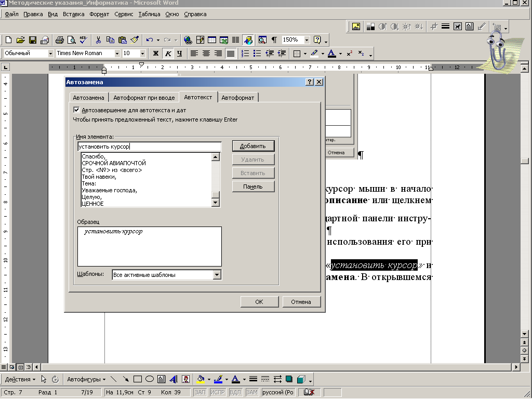Toggle ИСПР track changes indicator
This screenshot has width=532, height=399.
coord(218,392)
